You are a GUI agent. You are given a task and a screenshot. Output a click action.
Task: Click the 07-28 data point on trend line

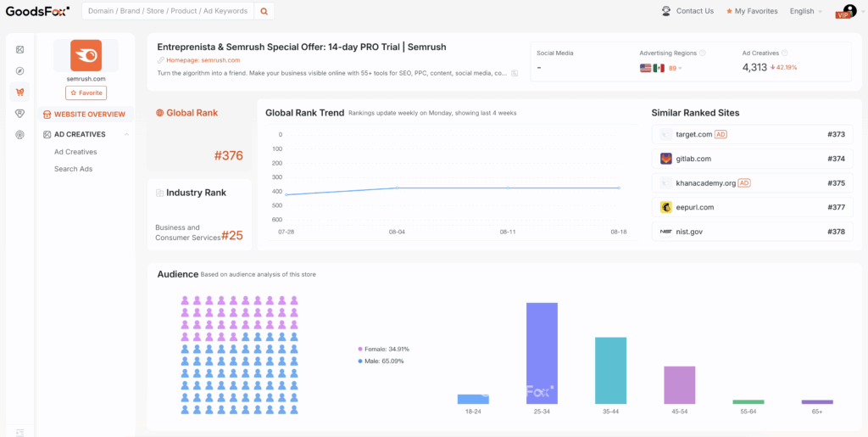pyautogui.click(x=287, y=195)
